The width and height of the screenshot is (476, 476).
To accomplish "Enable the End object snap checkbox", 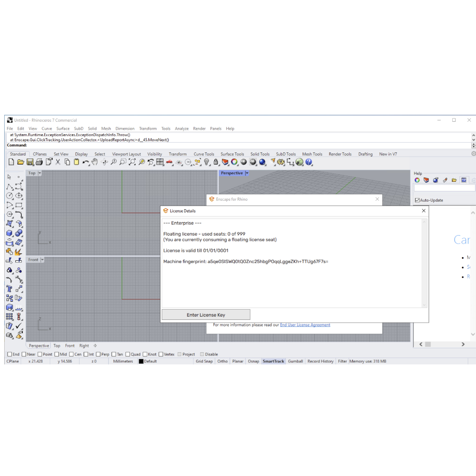I will click(x=9, y=354).
